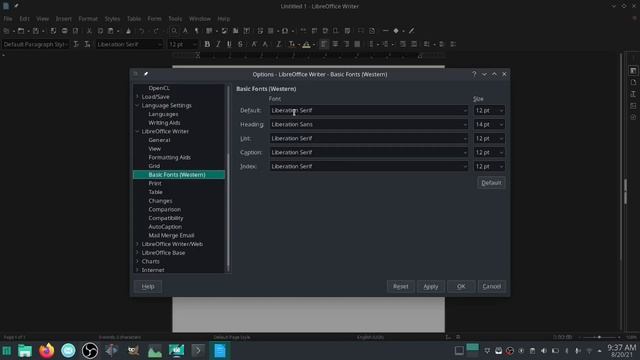Select Grid in options tree
640x360 pixels.
coord(154,166)
